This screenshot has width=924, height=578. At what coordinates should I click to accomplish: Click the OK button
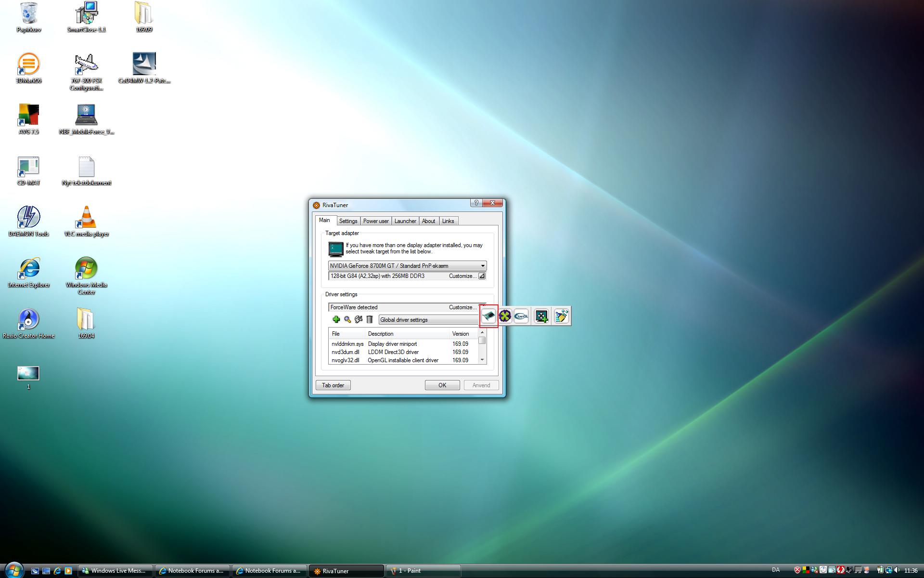pyautogui.click(x=442, y=385)
